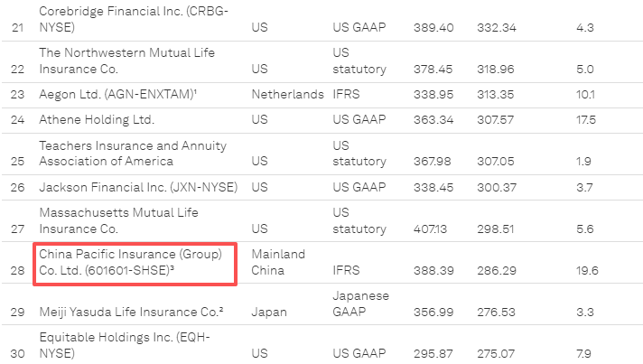Select highlighted China Pacific Insurance (Group) entry
Viewport: 643px width, 364px height.
[x=130, y=262]
